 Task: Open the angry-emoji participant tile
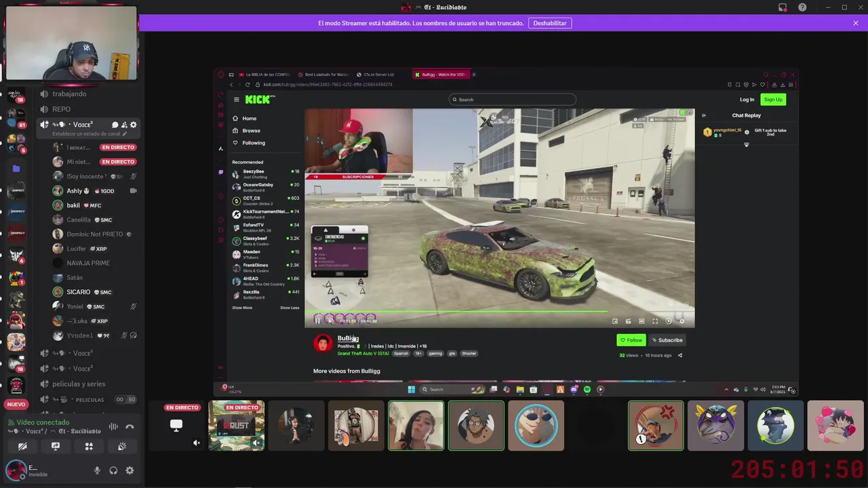(x=656, y=426)
